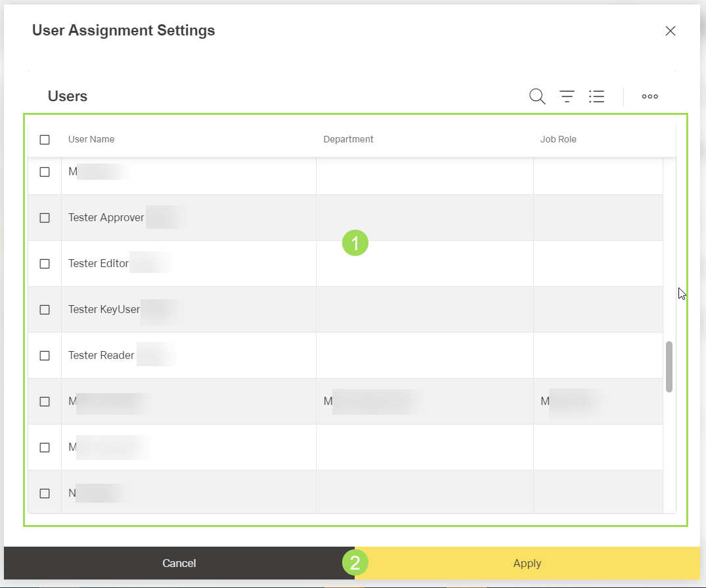706x588 pixels.
Task: Click the search magnifier icon
Action: click(537, 96)
